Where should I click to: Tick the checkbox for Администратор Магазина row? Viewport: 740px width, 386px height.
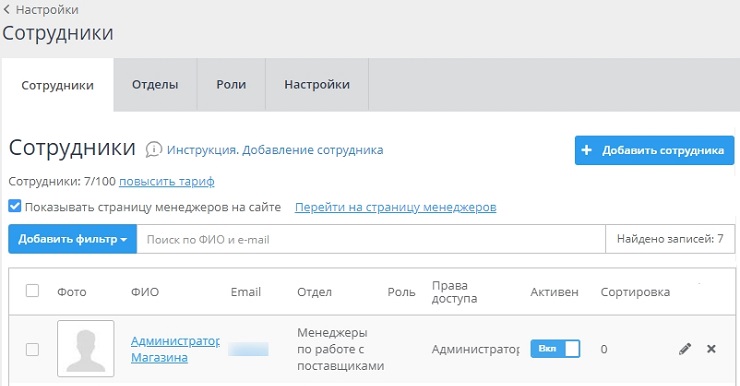(32, 350)
